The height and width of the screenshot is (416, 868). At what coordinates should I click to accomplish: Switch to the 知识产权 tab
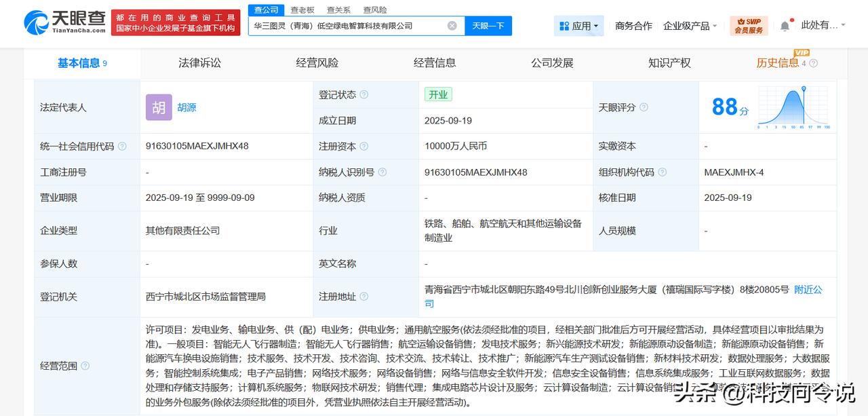pos(669,63)
